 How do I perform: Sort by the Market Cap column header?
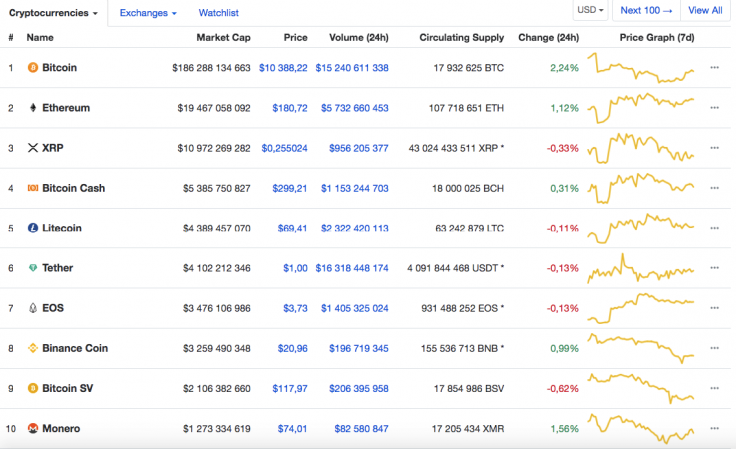click(223, 38)
